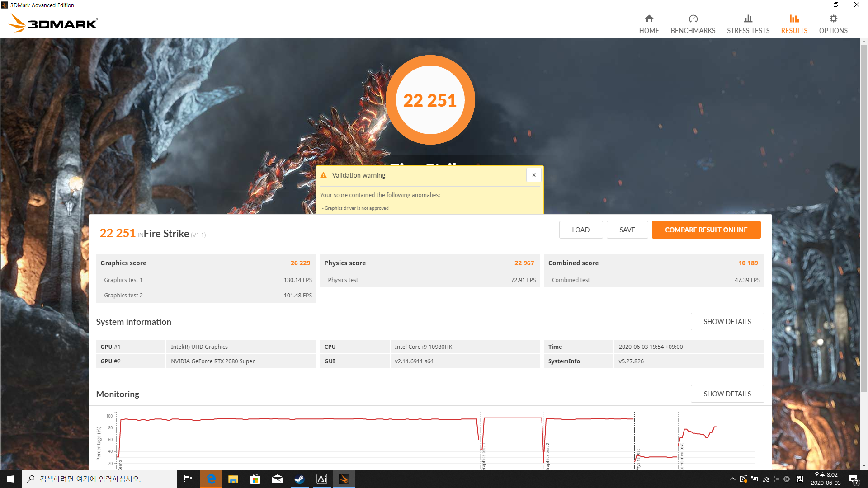Expand Monitoring SHOW DETAILS
Image resolution: width=868 pixels, height=488 pixels.
coord(727,394)
